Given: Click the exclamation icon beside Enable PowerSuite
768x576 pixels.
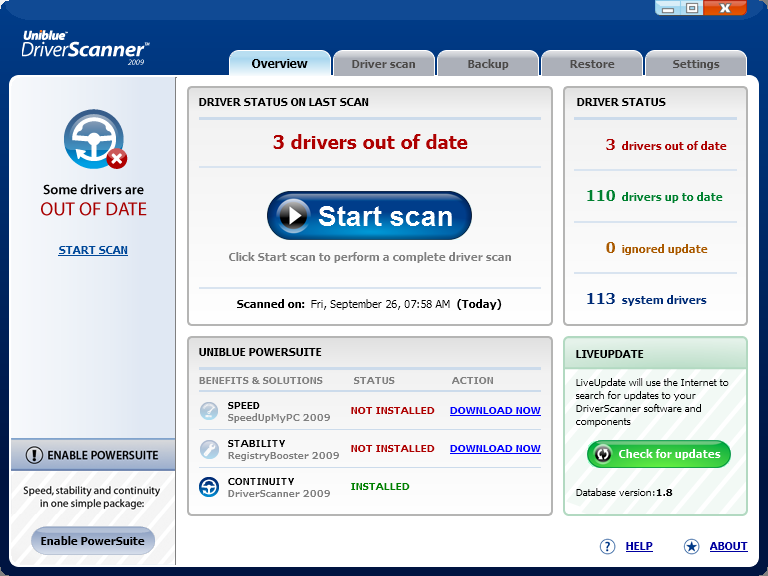Looking at the screenshot, I should tap(34, 455).
